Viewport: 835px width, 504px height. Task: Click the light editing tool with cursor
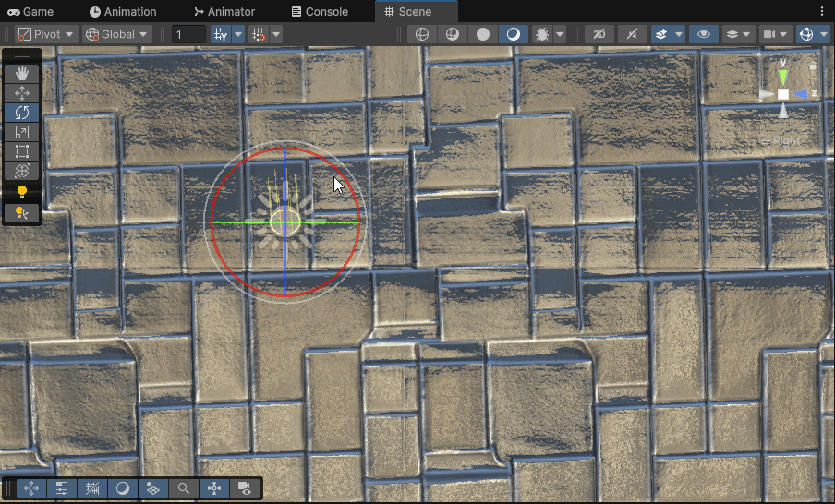click(x=22, y=213)
